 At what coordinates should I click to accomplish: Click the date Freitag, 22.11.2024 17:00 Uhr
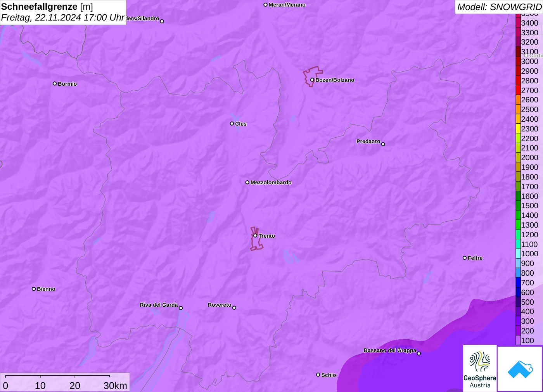pos(62,17)
